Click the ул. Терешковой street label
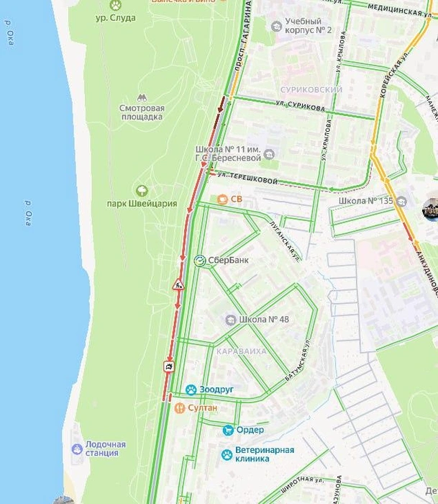Viewport: 438px width, 504px height. [x=247, y=178]
